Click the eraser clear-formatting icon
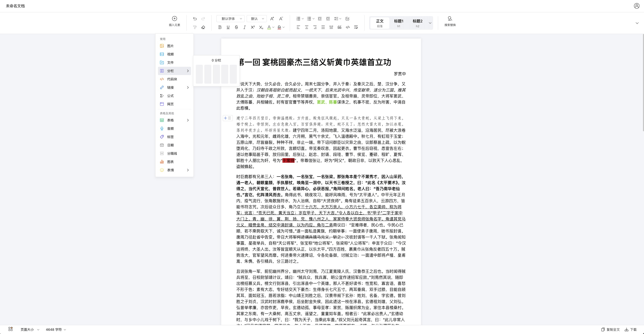This screenshot has height=334, width=644. (203, 27)
